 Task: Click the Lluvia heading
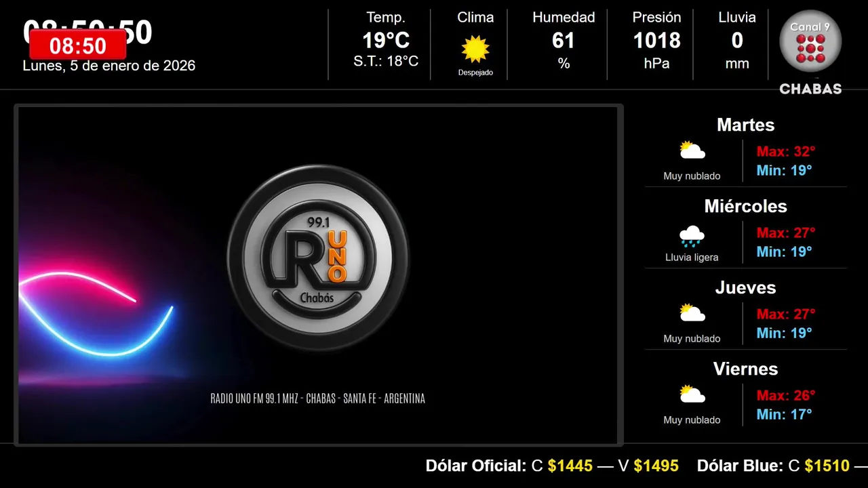pyautogui.click(x=737, y=18)
